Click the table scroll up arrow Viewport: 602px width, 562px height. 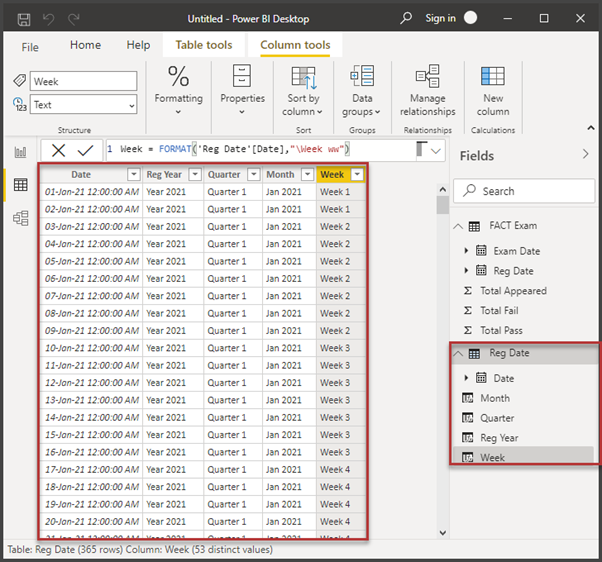pyautogui.click(x=443, y=189)
